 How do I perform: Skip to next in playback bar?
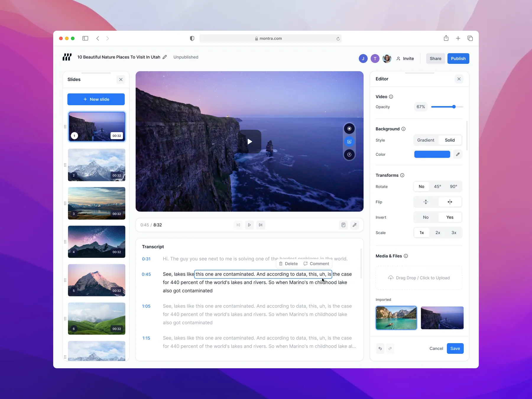pos(261,225)
